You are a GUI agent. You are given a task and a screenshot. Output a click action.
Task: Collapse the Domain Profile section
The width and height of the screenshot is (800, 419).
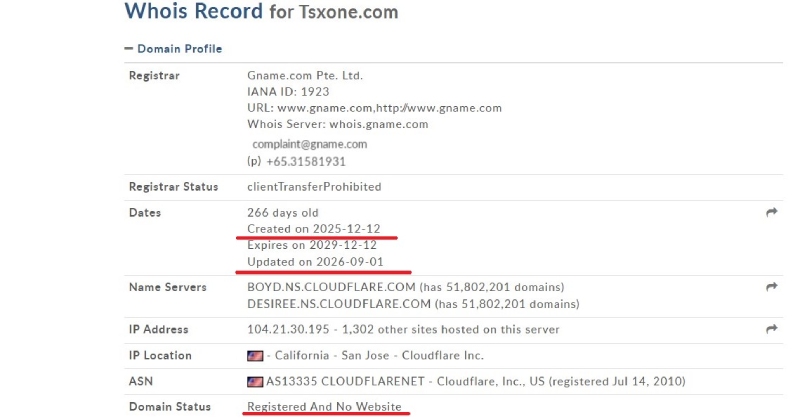click(173, 49)
